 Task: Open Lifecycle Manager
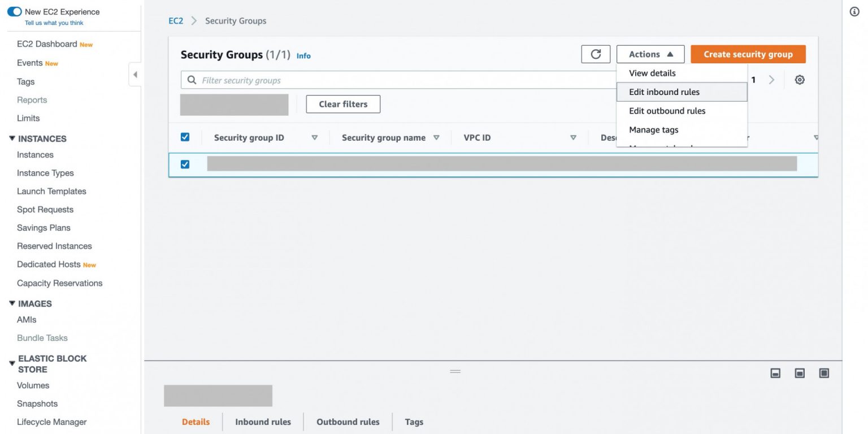(x=52, y=422)
